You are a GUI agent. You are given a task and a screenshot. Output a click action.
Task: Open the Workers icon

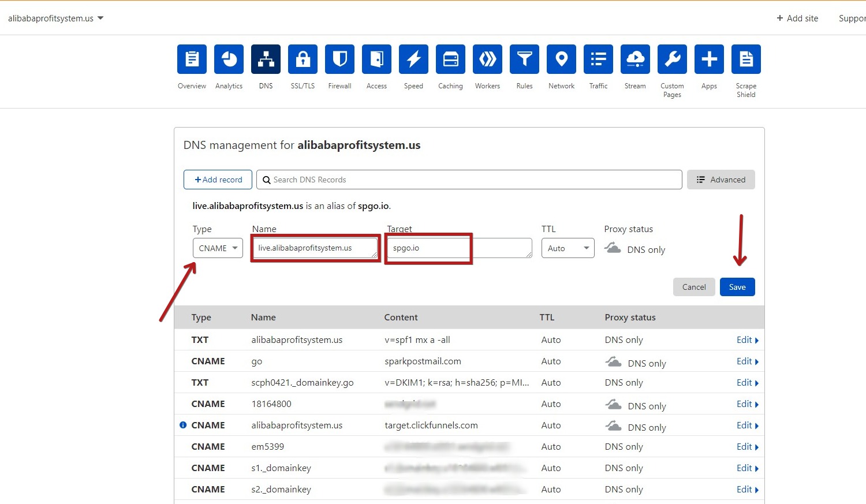coord(487,59)
